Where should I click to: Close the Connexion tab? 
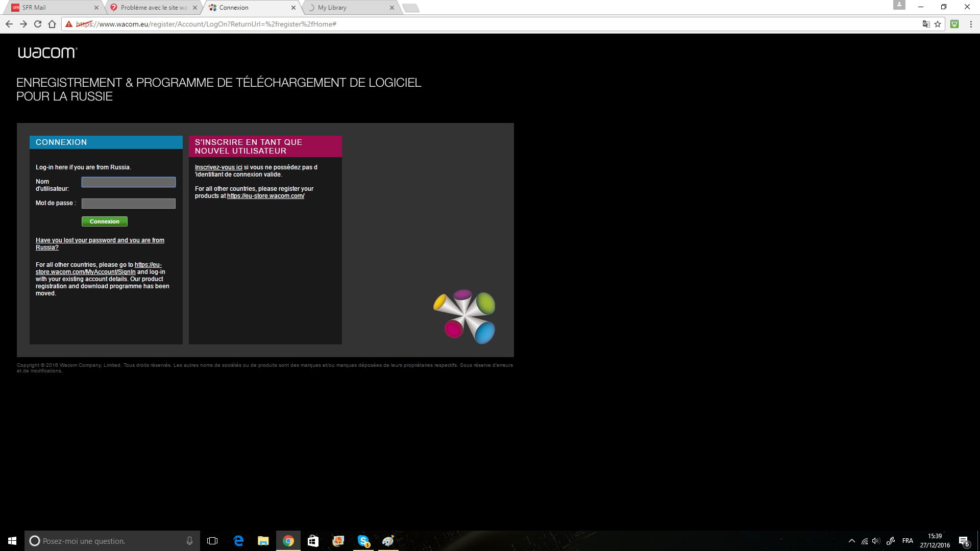coord(293,8)
